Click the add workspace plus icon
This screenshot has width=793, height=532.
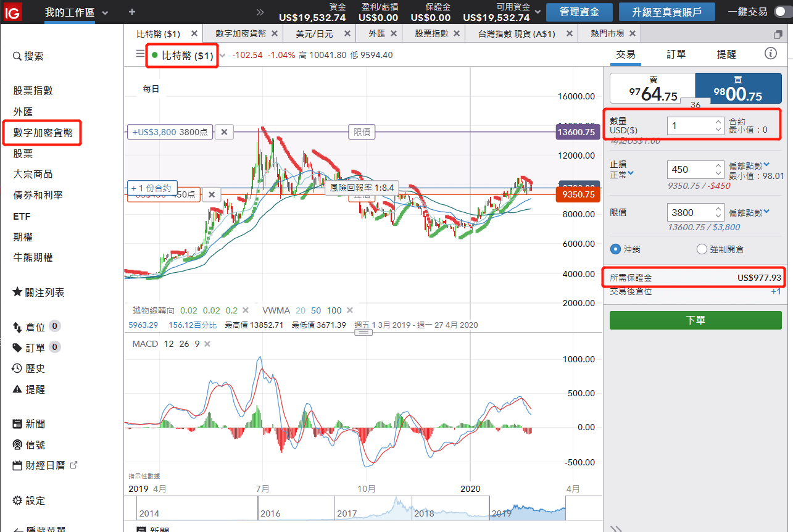pos(132,12)
